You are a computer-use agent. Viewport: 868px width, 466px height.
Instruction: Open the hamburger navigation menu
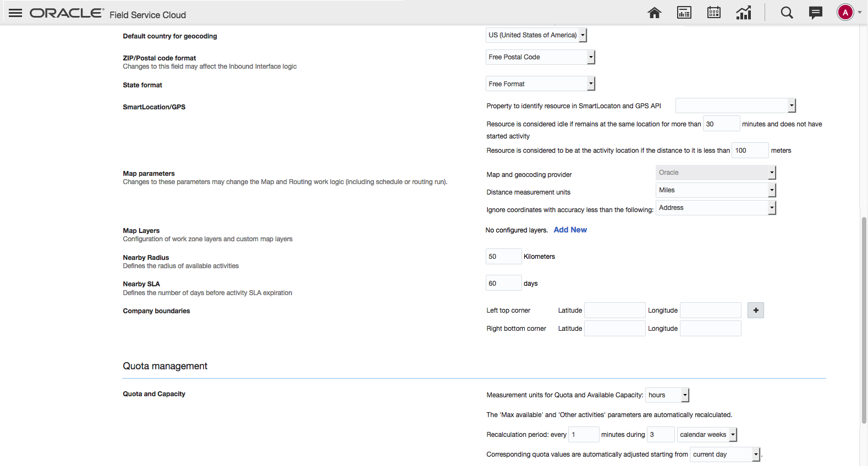click(15, 13)
